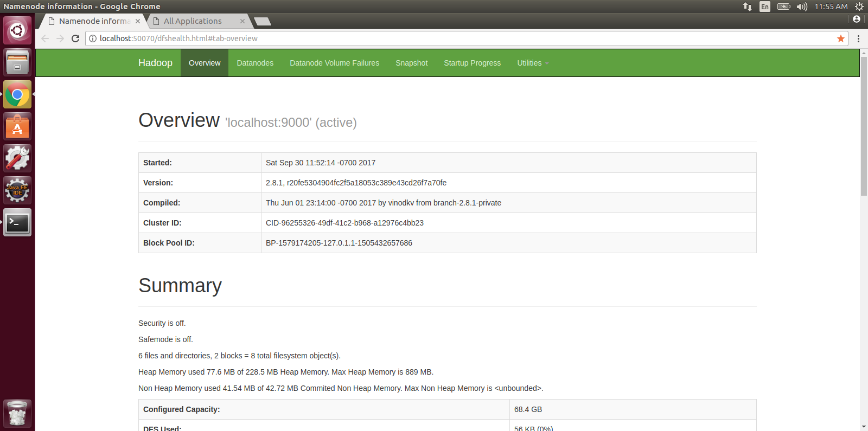
Task: Click the Hadoop brand link
Action: coord(155,63)
